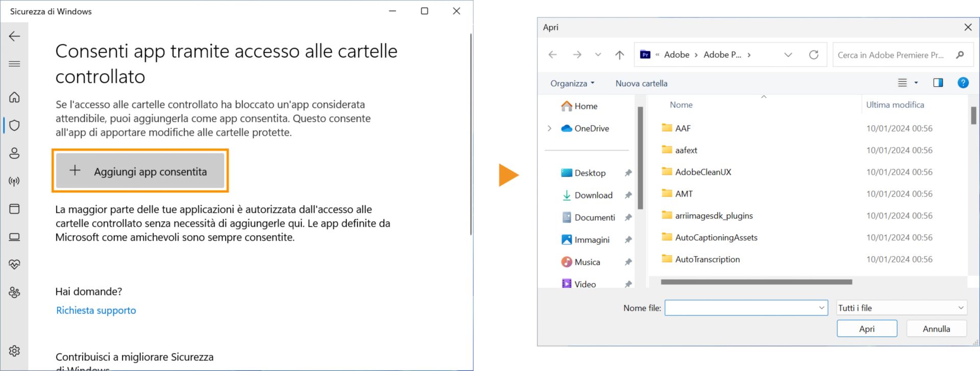Expand the Nome file dropdown arrow
The image size is (980, 371).
pos(822,308)
